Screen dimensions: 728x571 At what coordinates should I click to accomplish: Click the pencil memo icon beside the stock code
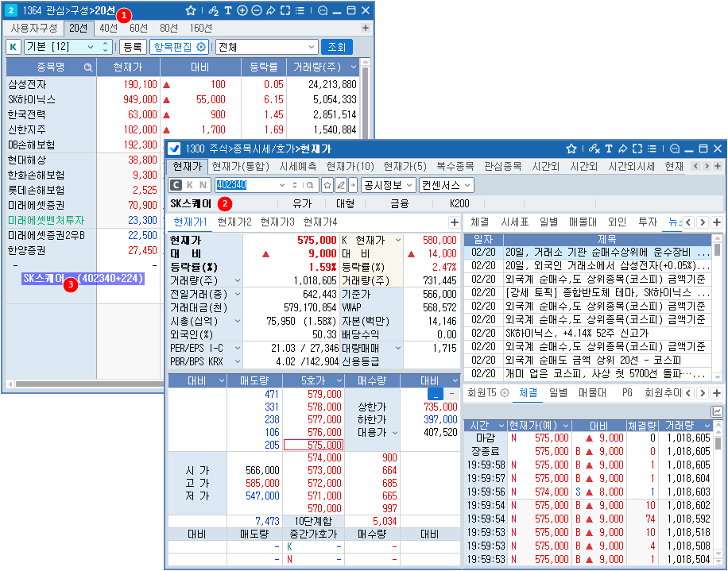pos(341,185)
